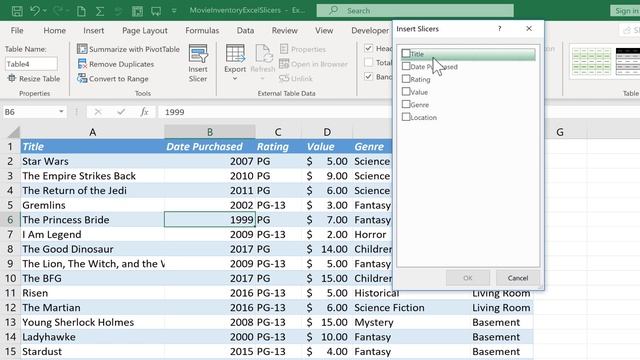The height and width of the screenshot is (360, 640).
Task: Click the Undo arrow icon
Action: (35, 11)
